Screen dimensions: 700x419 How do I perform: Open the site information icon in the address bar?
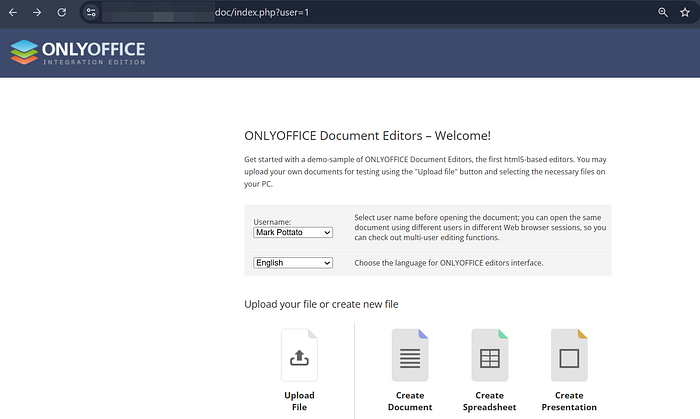click(91, 12)
